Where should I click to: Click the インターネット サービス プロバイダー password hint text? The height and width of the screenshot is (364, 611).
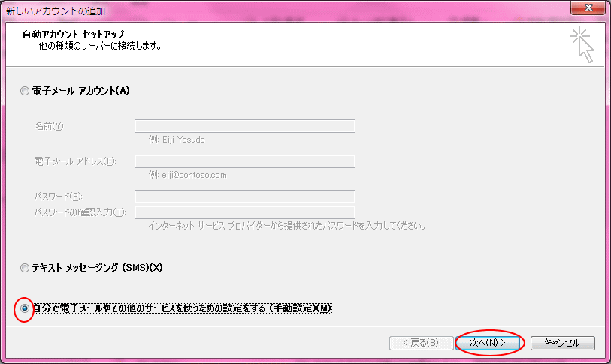click(287, 226)
